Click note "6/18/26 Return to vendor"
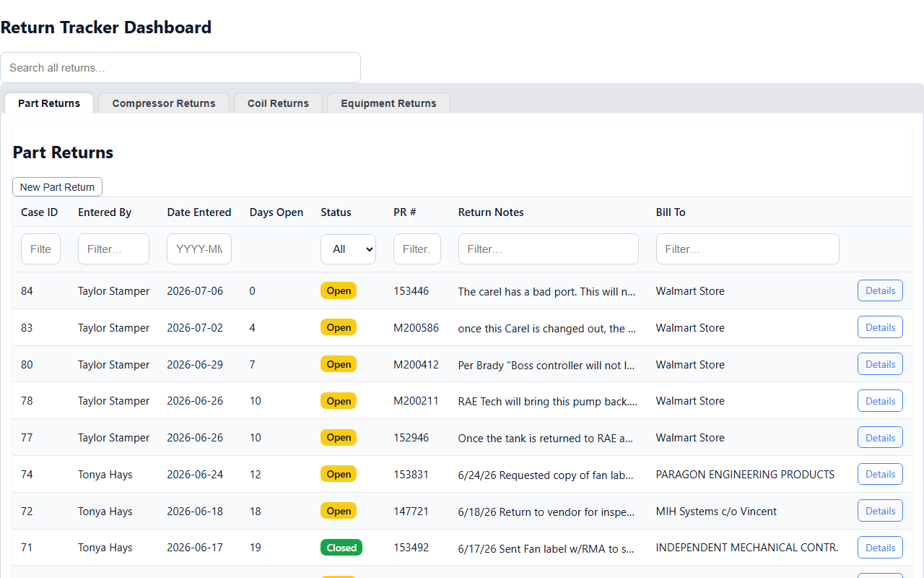 click(547, 512)
